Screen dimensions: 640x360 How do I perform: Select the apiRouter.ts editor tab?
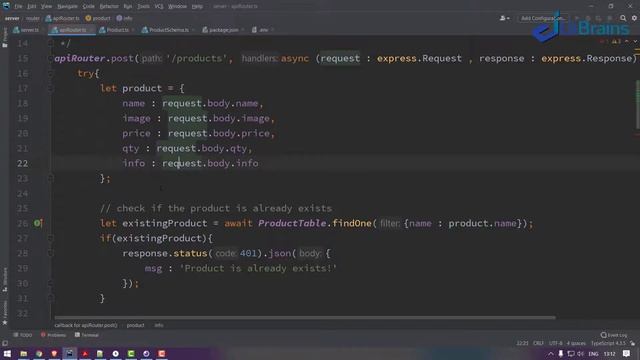click(x=72, y=30)
